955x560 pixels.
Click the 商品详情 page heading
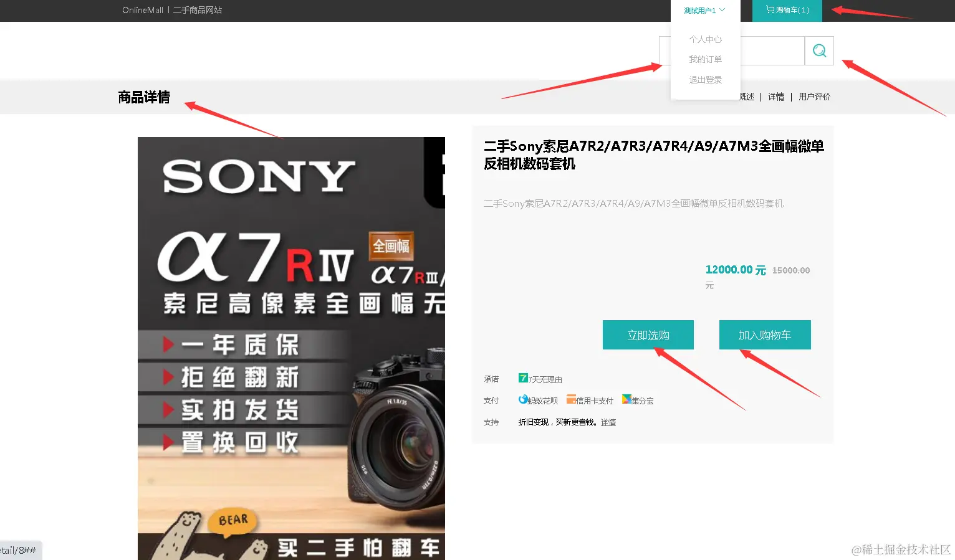144,97
